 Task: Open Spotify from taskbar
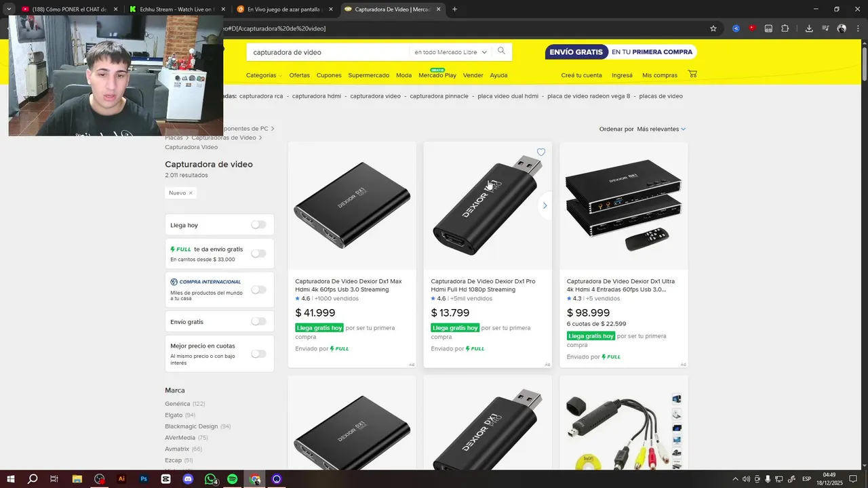click(x=233, y=479)
